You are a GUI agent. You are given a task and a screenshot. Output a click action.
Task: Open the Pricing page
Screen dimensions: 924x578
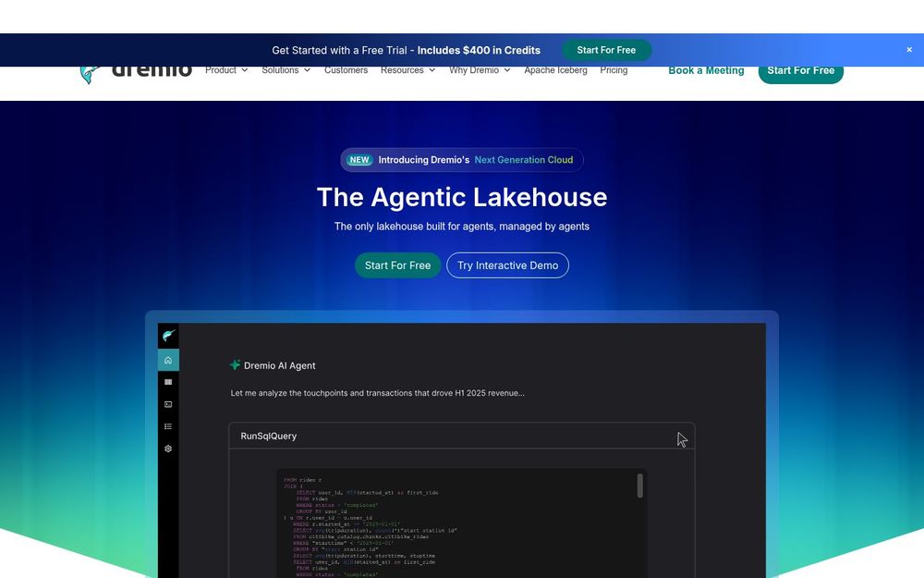[614, 70]
